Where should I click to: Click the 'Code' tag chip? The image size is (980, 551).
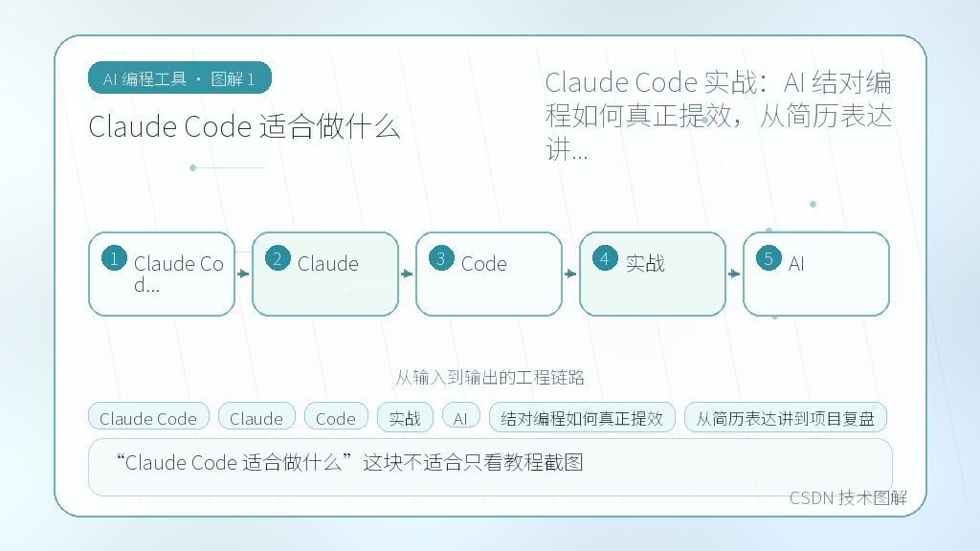(336, 417)
